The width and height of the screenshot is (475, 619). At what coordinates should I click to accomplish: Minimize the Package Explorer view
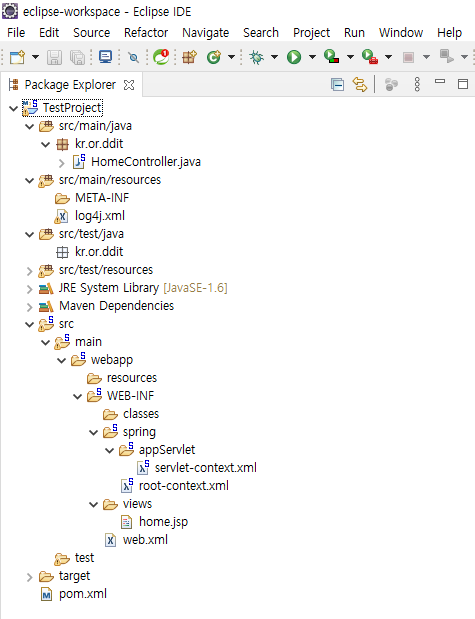(x=440, y=82)
